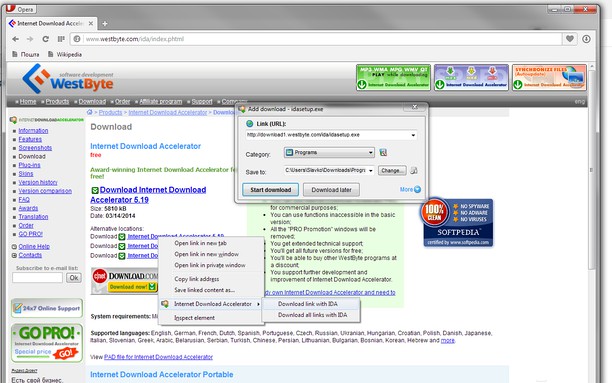Image resolution: width=612 pixels, height=383 pixels.
Task: Open Online Help link
Action: click(x=34, y=246)
